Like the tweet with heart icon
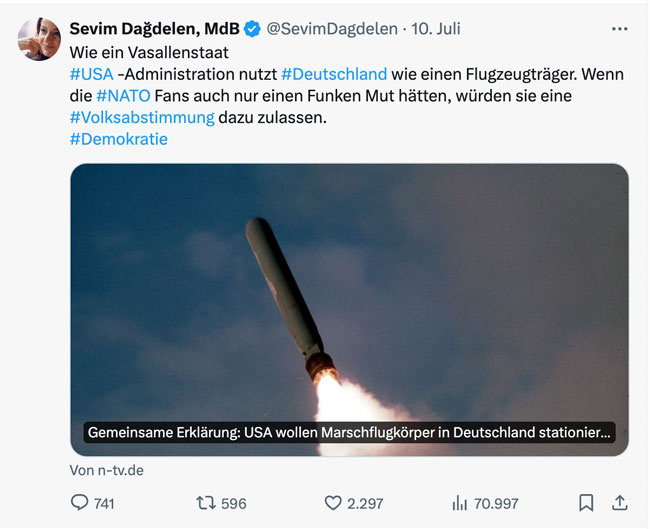 (x=334, y=503)
